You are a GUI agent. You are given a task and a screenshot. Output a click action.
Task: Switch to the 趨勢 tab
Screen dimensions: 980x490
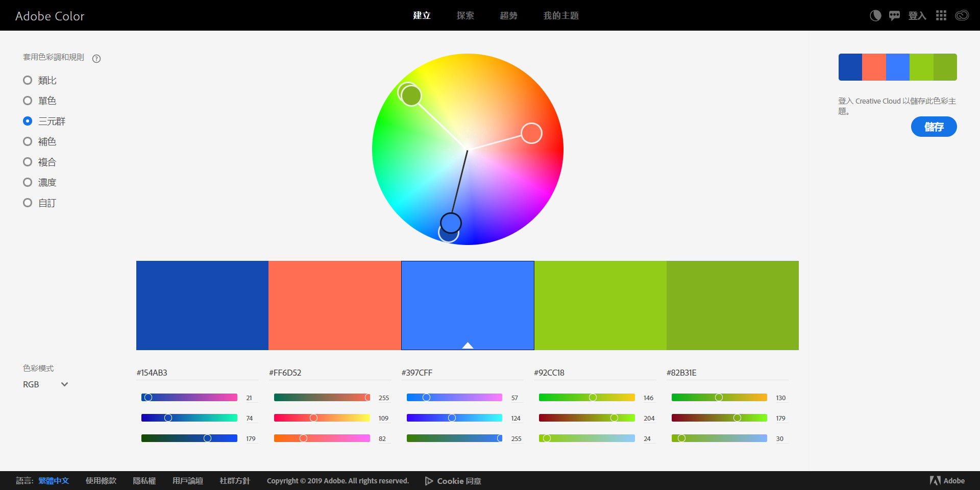[x=509, y=16]
